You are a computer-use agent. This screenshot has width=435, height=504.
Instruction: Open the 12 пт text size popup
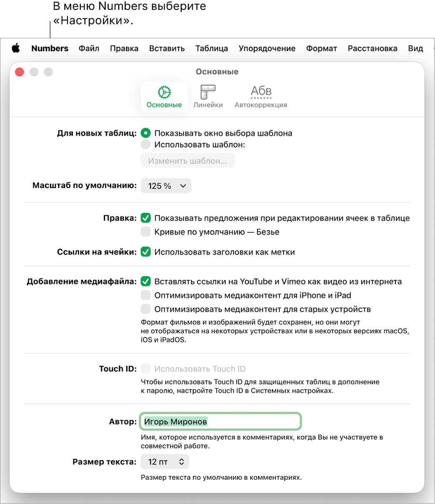pos(165,462)
